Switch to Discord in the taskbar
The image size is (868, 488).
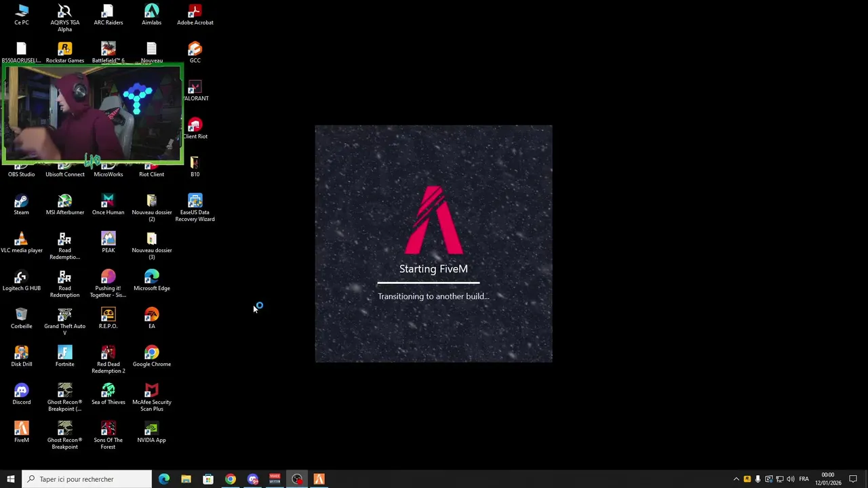point(253,479)
